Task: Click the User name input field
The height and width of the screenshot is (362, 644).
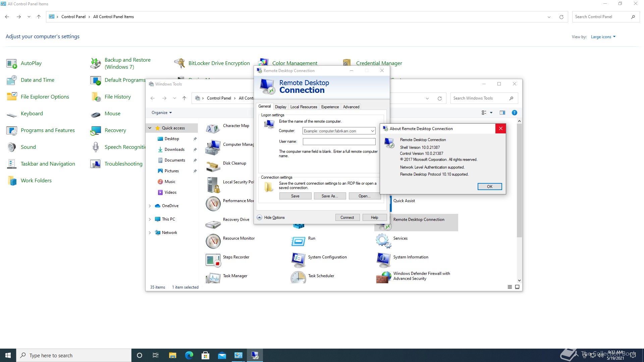Action: pos(339,142)
